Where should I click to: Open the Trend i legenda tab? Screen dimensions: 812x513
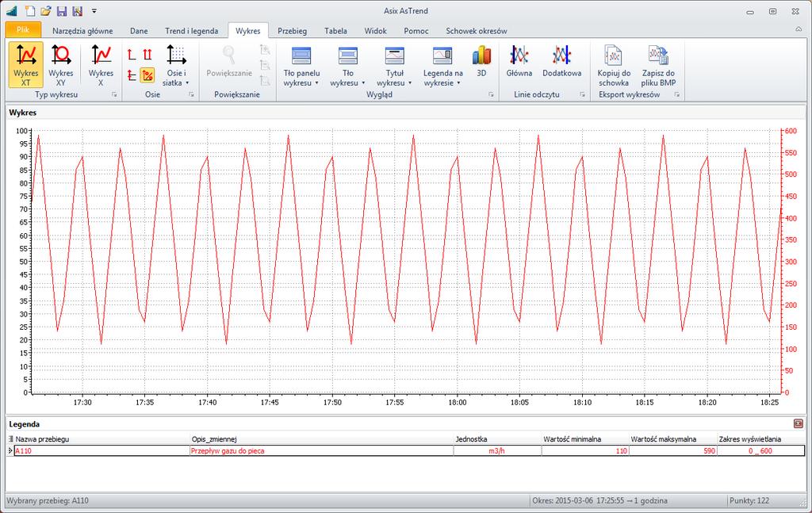192,31
